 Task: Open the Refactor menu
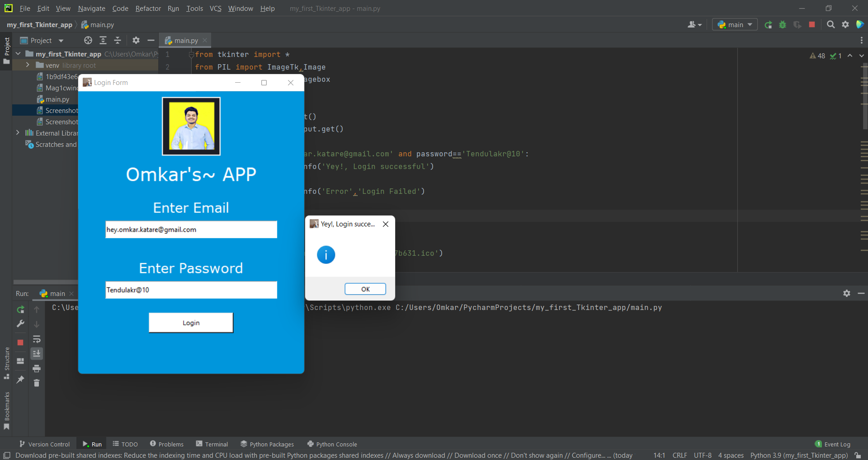[x=148, y=8]
